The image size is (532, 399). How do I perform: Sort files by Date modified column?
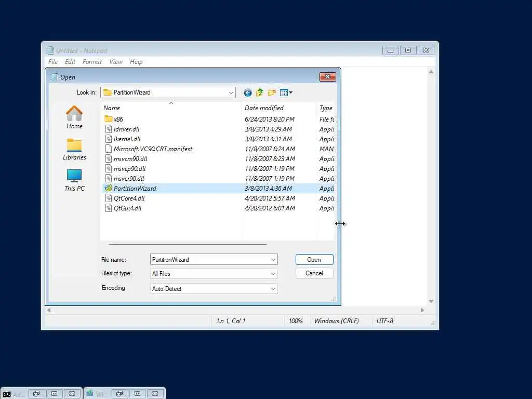(279, 108)
